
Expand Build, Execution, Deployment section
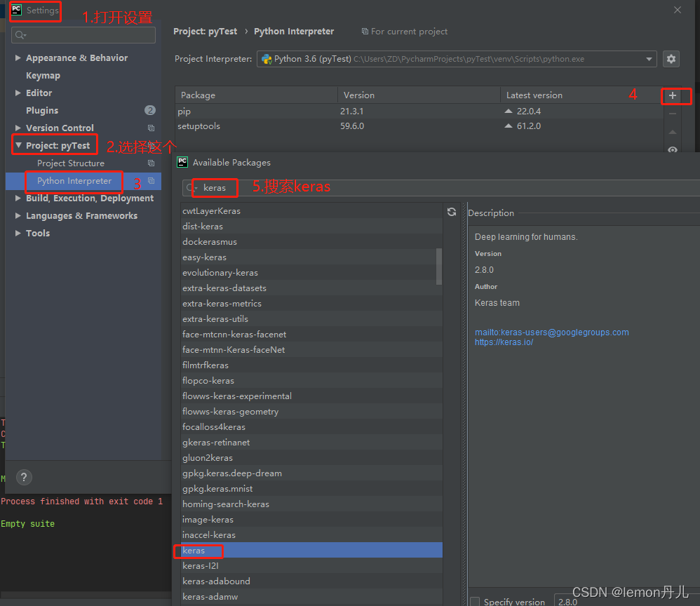18,198
